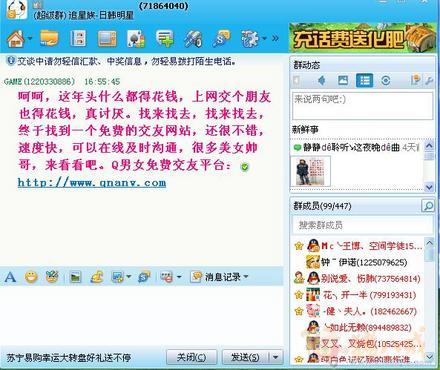Launch the group card games icon
The image size is (440, 370).
pos(136,39)
